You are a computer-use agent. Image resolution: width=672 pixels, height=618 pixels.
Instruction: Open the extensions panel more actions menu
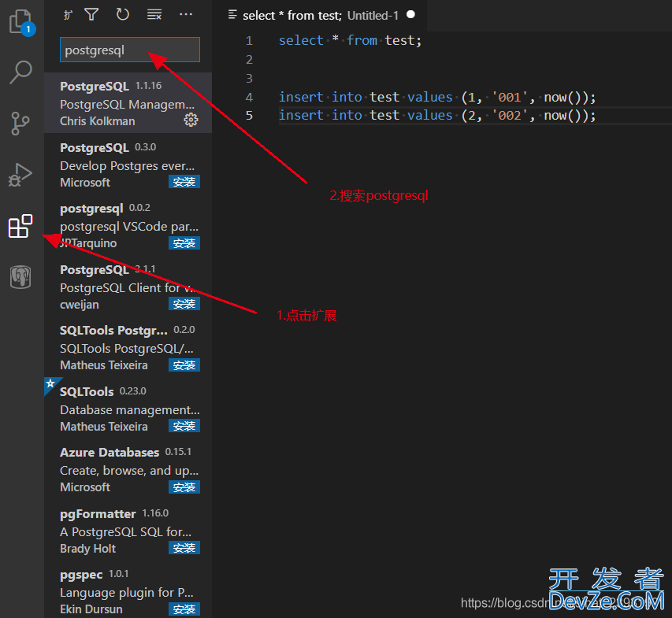click(186, 14)
